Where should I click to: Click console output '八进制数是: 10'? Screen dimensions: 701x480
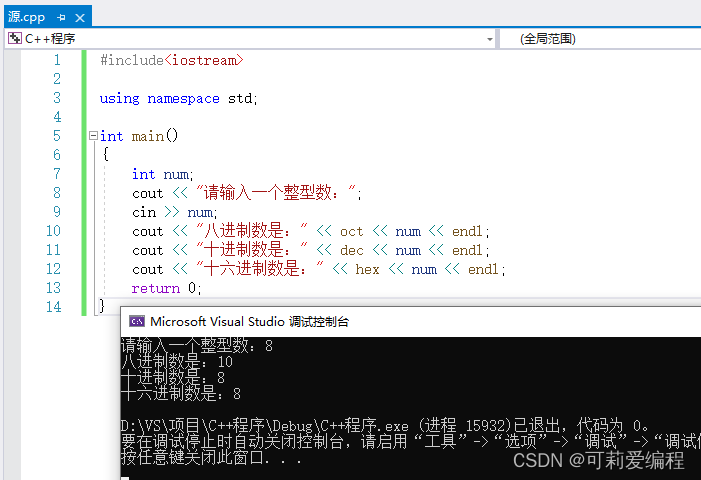click(177, 361)
